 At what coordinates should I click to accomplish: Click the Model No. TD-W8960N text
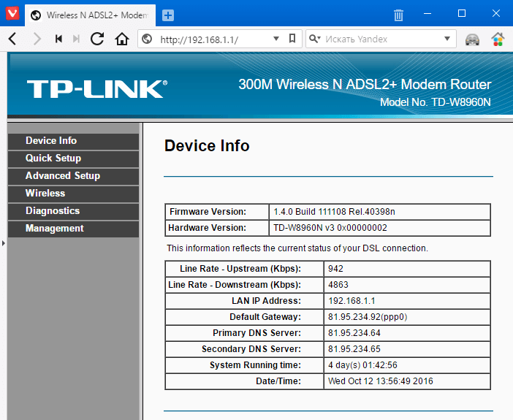tap(436, 102)
